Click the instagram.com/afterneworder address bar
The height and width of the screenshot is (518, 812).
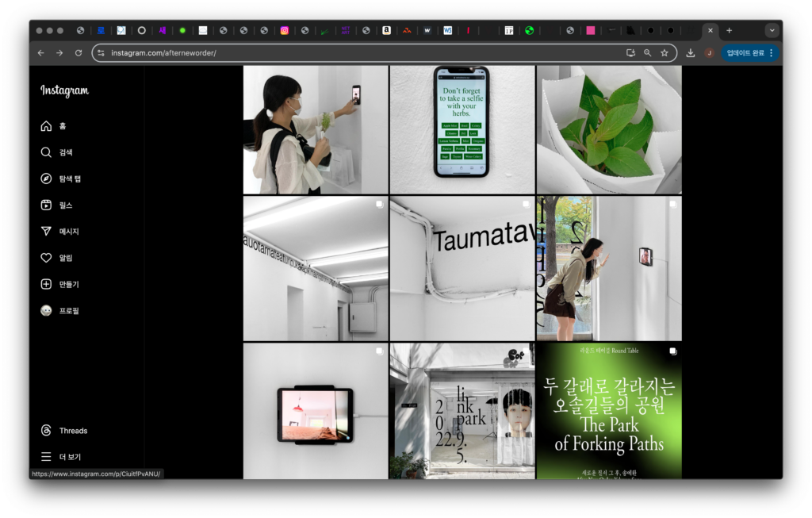357,53
